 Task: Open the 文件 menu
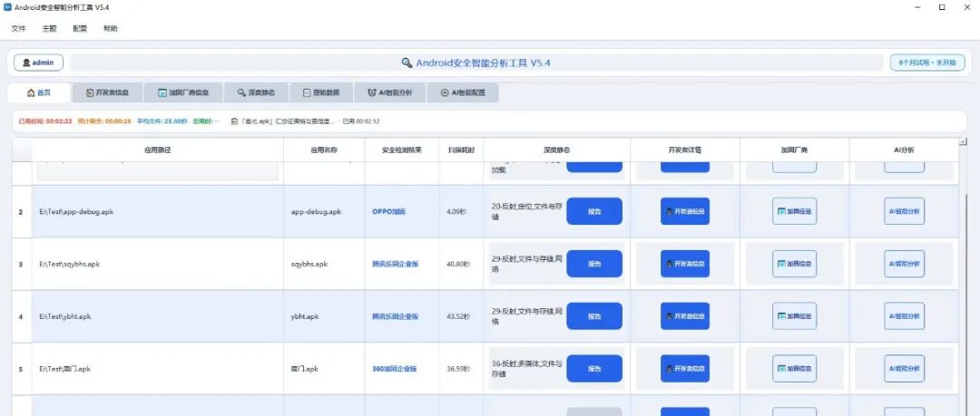tap(19, 29)
